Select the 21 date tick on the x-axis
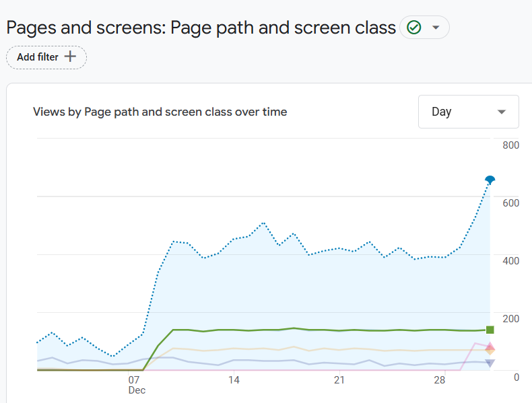The width and height of the screenshot is (532, 403). [339, 380]
